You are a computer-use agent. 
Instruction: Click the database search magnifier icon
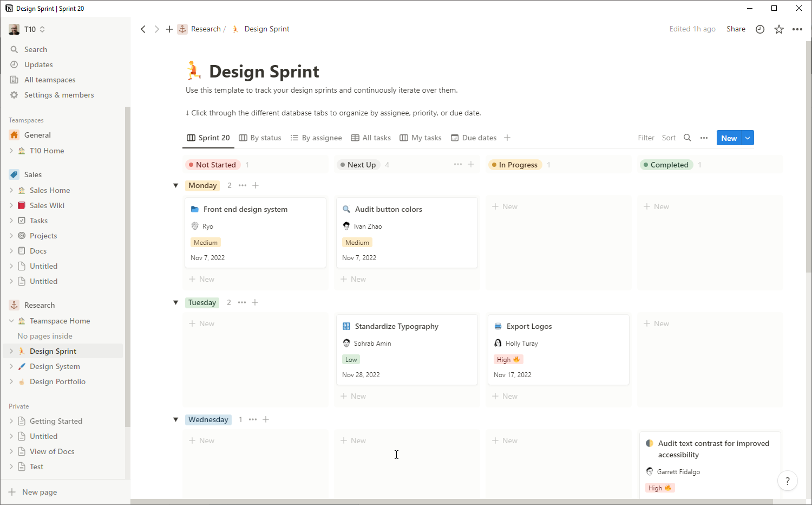(687, 138)
